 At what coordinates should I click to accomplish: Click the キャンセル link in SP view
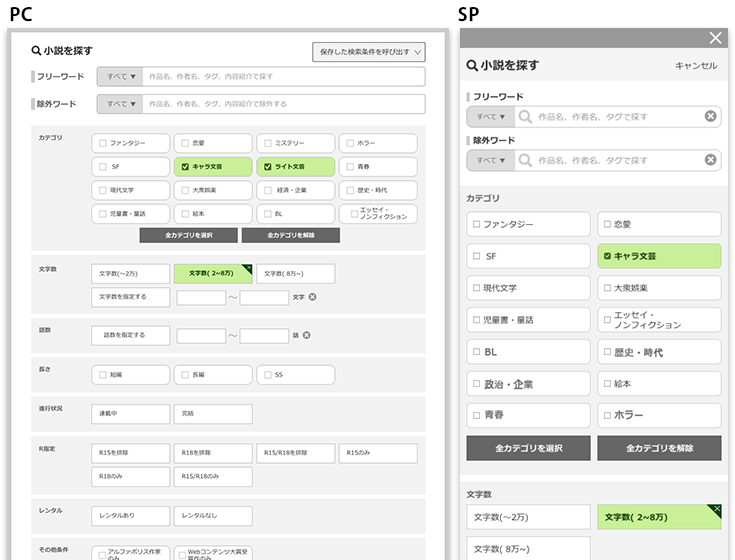click(695, 66)
